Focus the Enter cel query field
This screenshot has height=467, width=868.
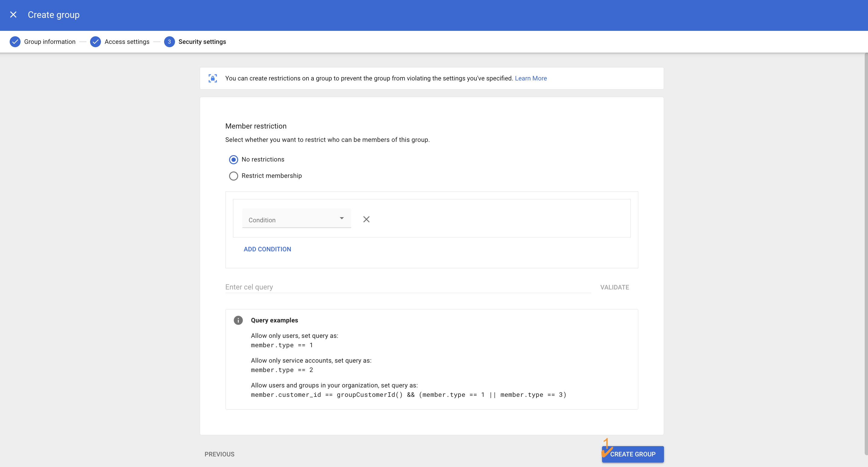[x=408, y=287]
